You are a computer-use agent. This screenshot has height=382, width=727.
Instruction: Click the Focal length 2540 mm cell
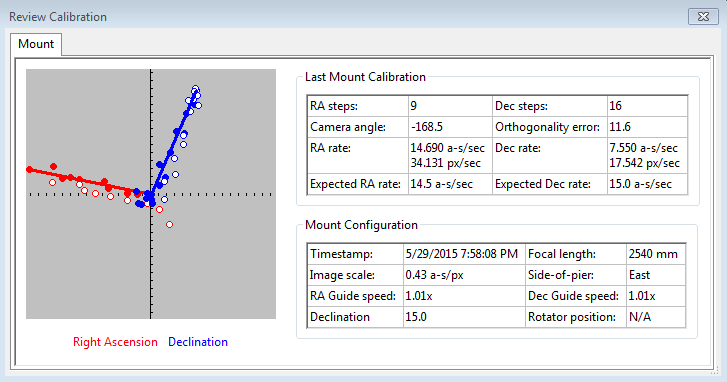656,254
